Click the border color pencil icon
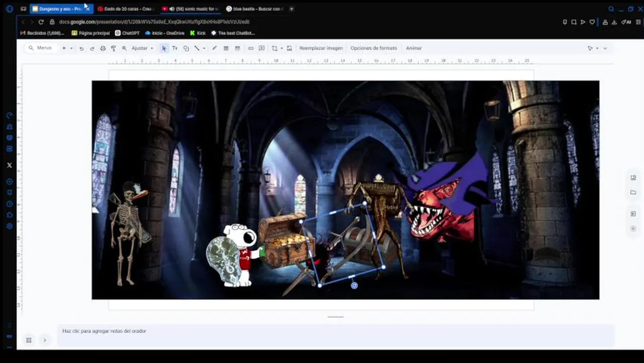This screenshot has height=363, width=644. point(214,48)
